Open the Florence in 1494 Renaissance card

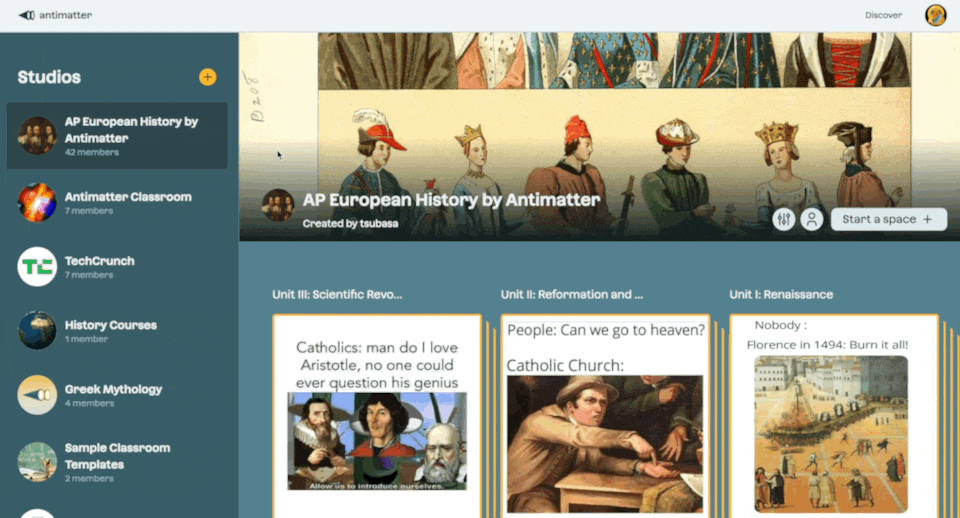point(834,416)
